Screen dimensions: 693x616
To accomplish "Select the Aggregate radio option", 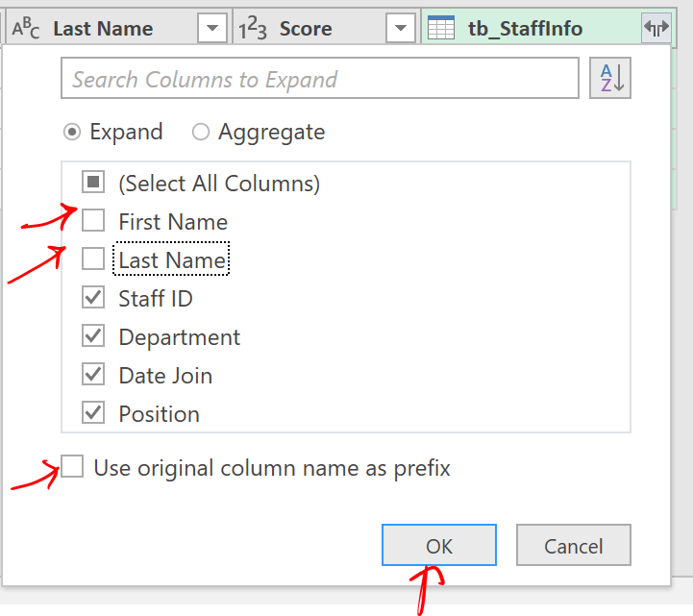I will pyautogui.click(x=201, y=133).
